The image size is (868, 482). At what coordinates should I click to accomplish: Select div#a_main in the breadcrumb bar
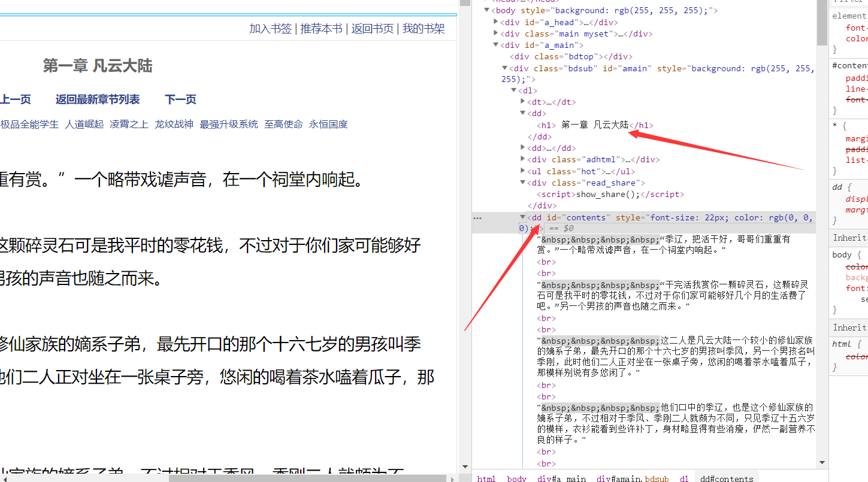561,478
